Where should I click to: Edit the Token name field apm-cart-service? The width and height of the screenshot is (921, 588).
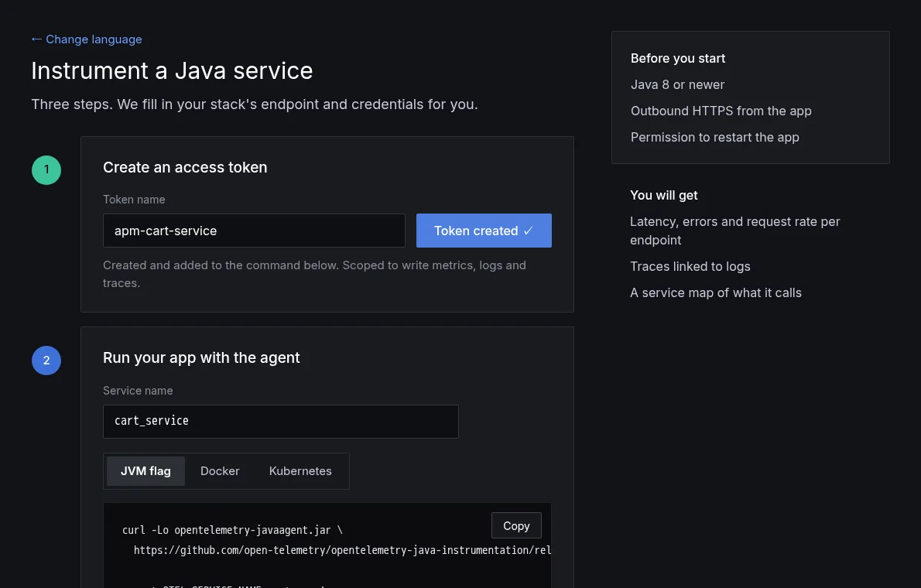(x=254, y=231)
